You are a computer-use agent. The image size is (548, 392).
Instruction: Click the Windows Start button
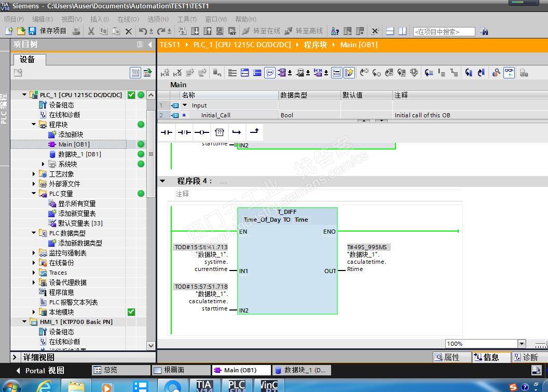[11, 387]
